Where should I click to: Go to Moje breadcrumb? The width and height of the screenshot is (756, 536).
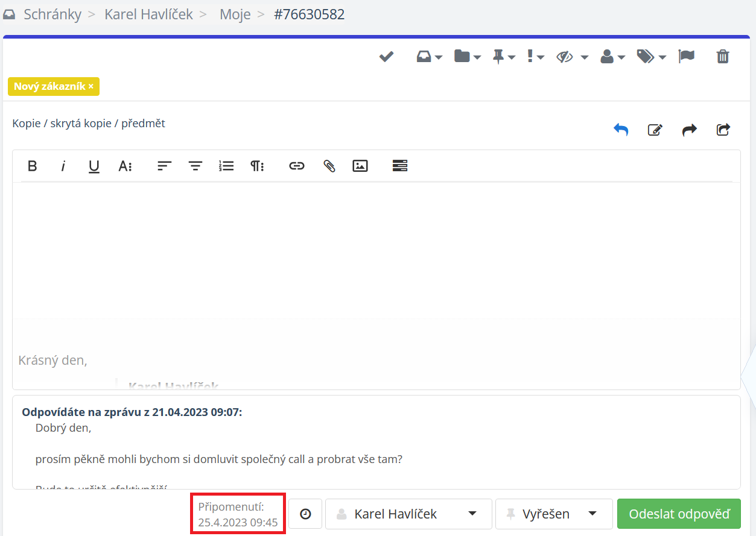pos(235,14)
